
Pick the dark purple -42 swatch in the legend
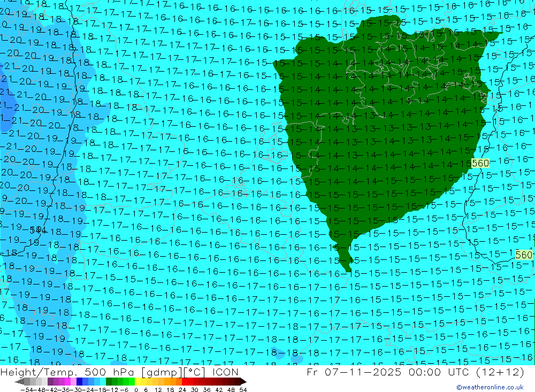[x=50, y=382]
